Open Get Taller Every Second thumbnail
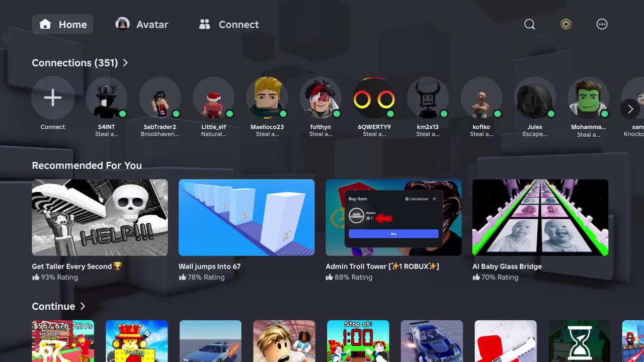The width and height of the screenshot is (644, 362). point(100,218)
